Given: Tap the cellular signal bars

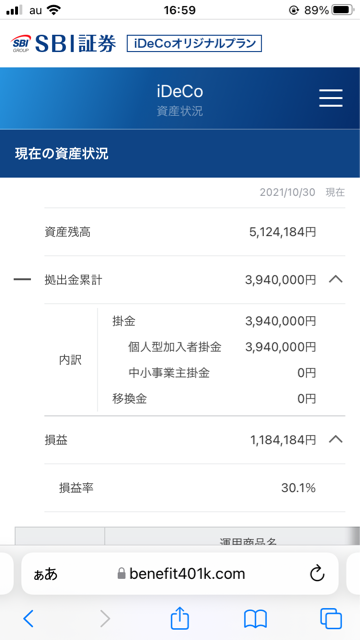Looking at the screenshot, I should pyautogui.click(x=14, y=10).
